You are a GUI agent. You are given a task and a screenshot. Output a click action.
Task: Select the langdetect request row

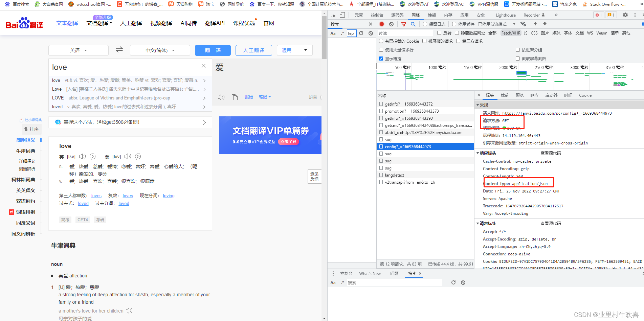tap(425, 175)
